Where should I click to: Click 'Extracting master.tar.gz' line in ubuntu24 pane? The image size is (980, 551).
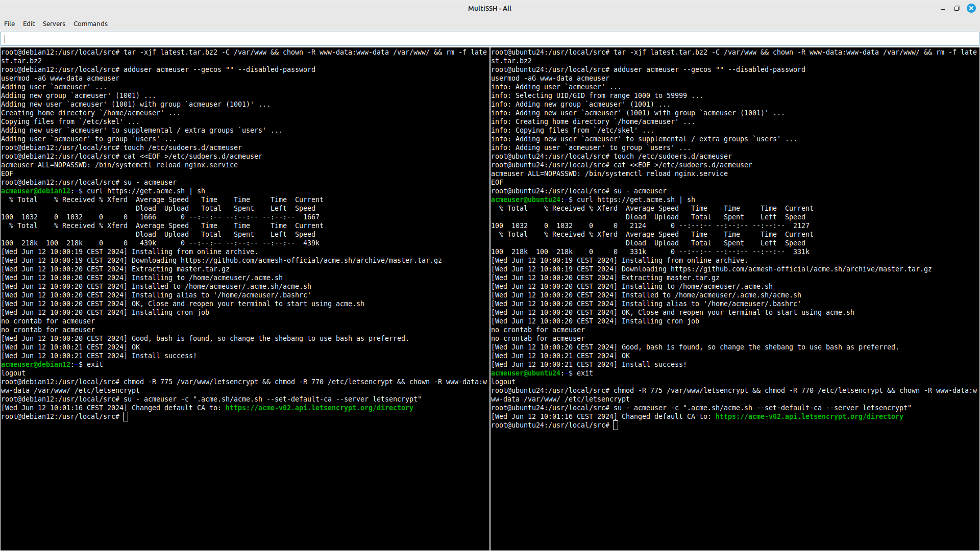point(605,278)
